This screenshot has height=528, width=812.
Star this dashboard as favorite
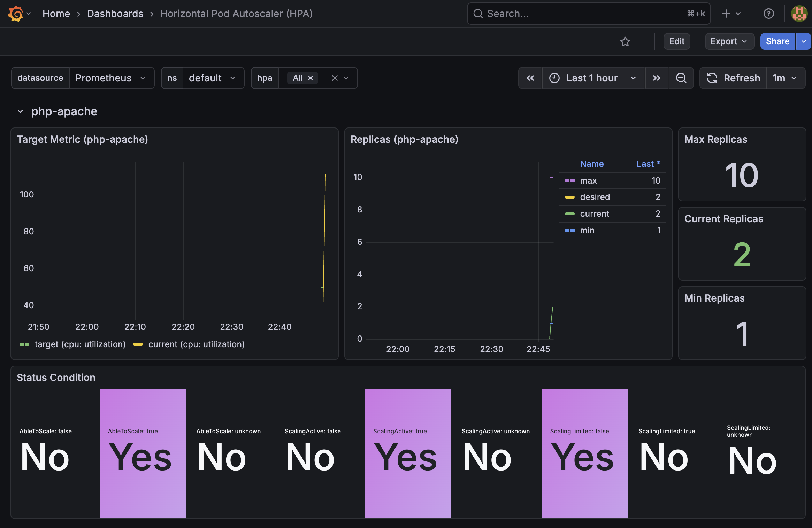(x=625, y=42)
